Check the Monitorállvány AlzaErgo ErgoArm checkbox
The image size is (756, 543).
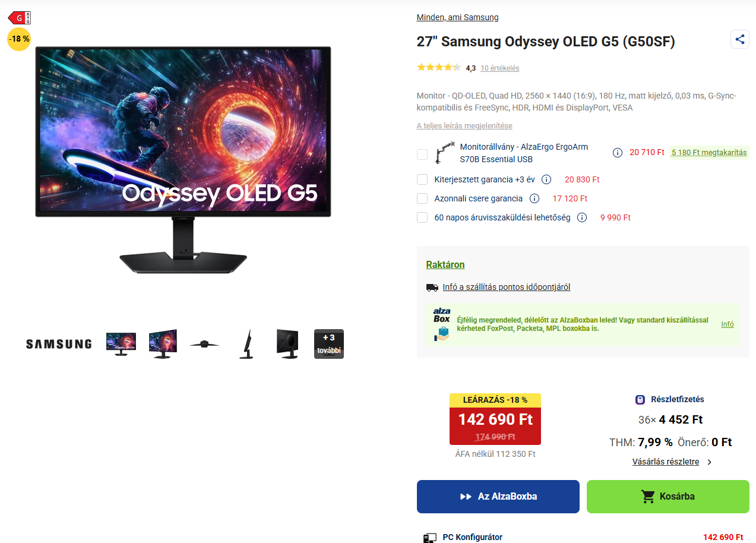[422, 154]
